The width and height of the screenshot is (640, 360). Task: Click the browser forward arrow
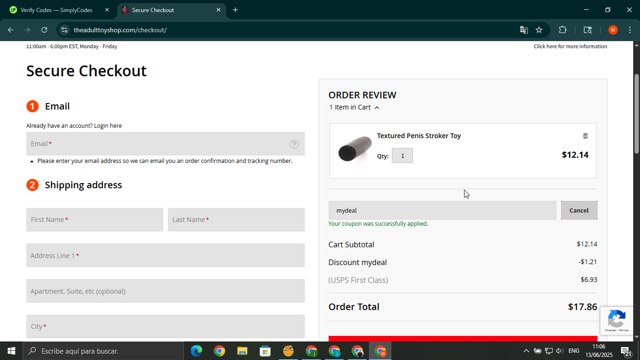tap(27, 30)
